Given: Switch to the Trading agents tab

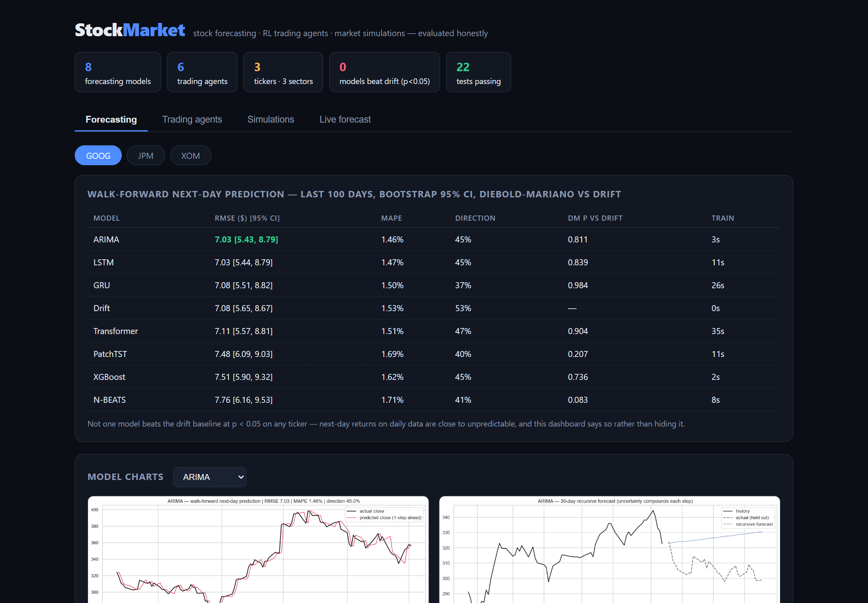Looking at the screenshot, I should 192,119.
